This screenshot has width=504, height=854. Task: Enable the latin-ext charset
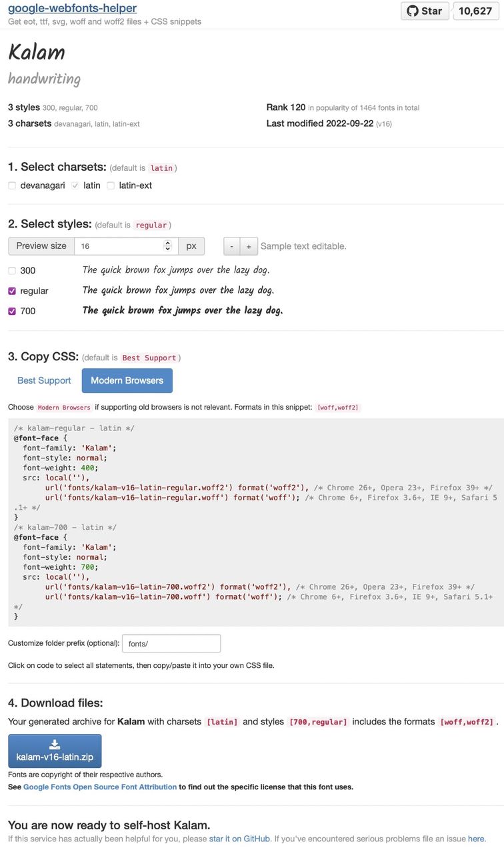111,185
